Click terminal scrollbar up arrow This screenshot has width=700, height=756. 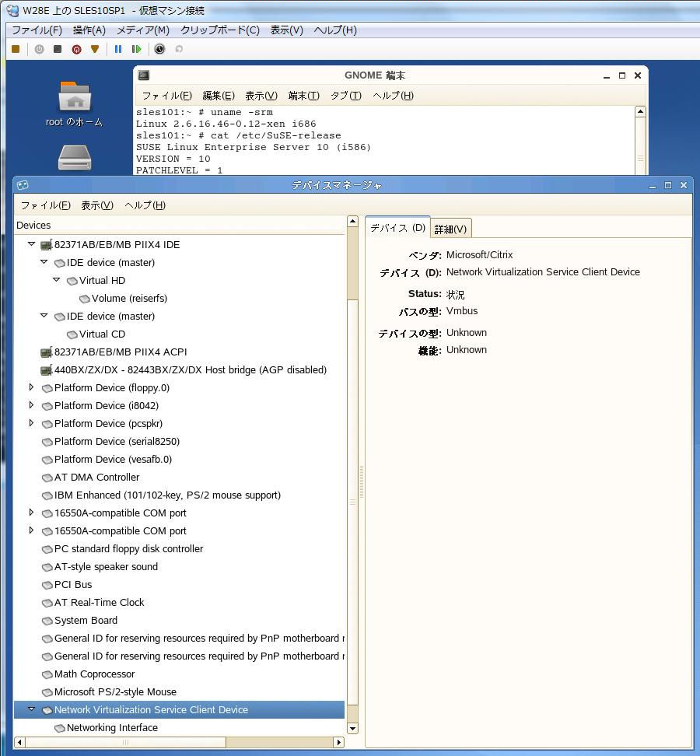pyautogui.click(x=640, y=112)
